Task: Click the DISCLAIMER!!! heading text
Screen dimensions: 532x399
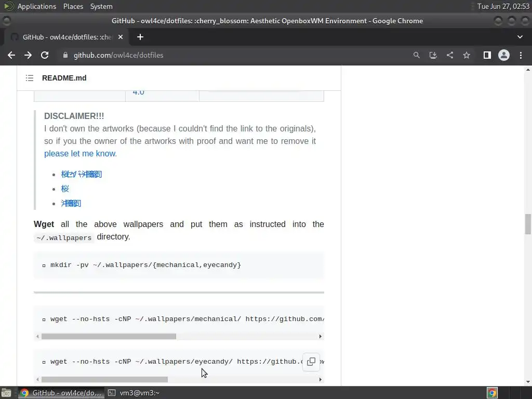Action: tap(74, 116)
